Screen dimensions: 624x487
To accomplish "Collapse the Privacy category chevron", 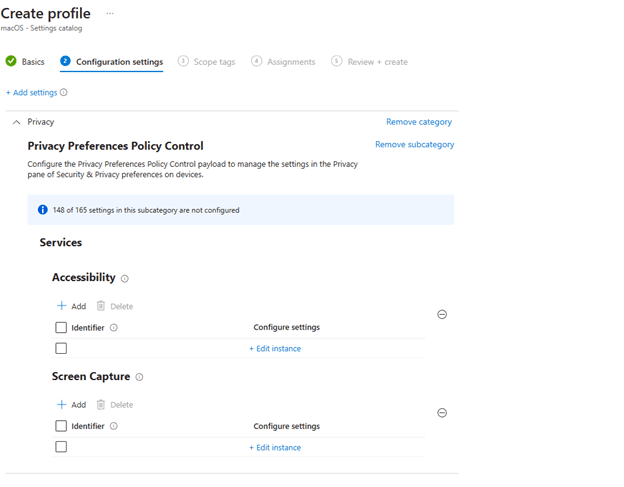I will [16, 122].
